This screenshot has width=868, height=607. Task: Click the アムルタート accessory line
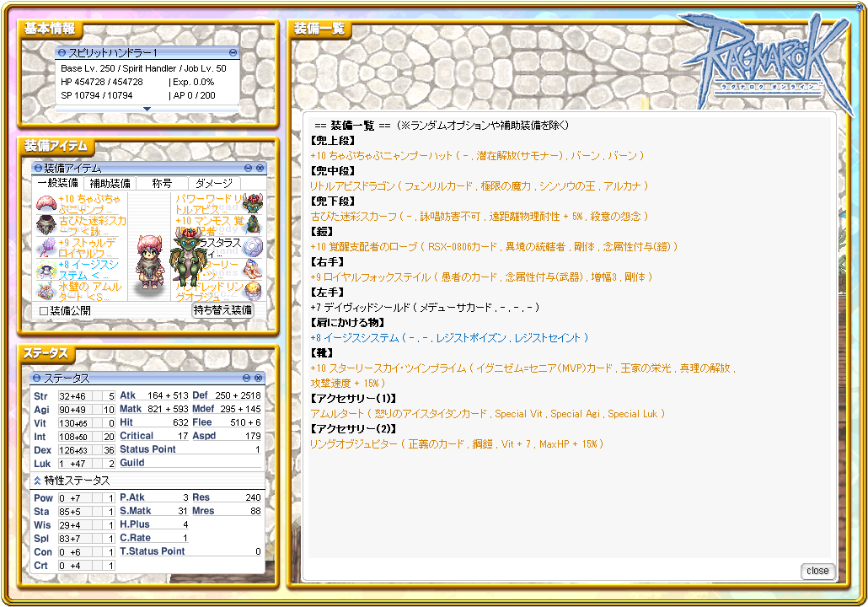(487, 414)
